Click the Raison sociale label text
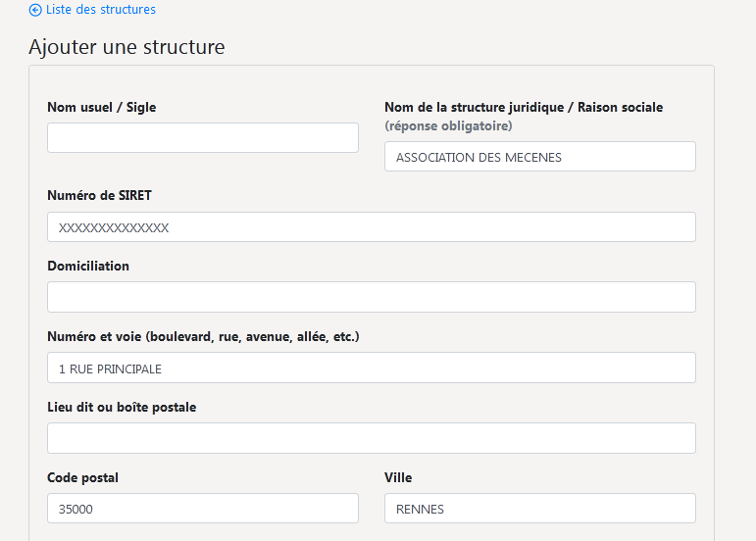 [621, 107]
